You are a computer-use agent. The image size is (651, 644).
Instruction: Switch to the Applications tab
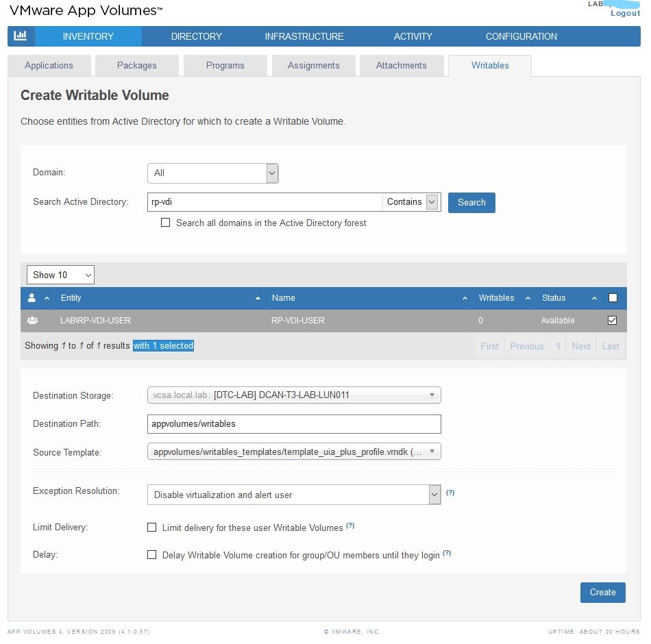point(49,65)
